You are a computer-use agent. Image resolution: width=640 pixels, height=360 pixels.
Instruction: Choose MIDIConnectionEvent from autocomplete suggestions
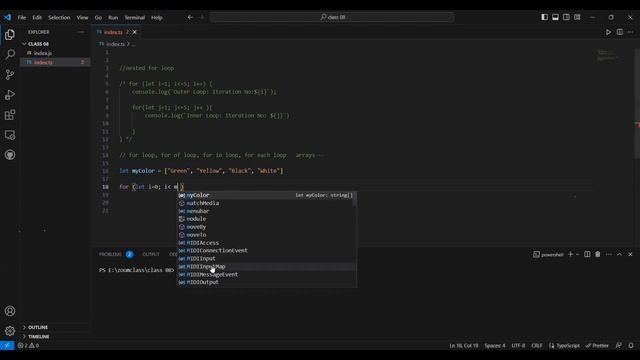click(267, 251)
